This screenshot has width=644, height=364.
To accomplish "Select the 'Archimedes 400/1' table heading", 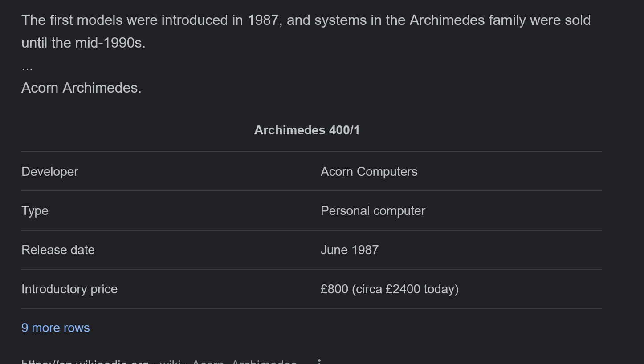I will click(307, 130).
